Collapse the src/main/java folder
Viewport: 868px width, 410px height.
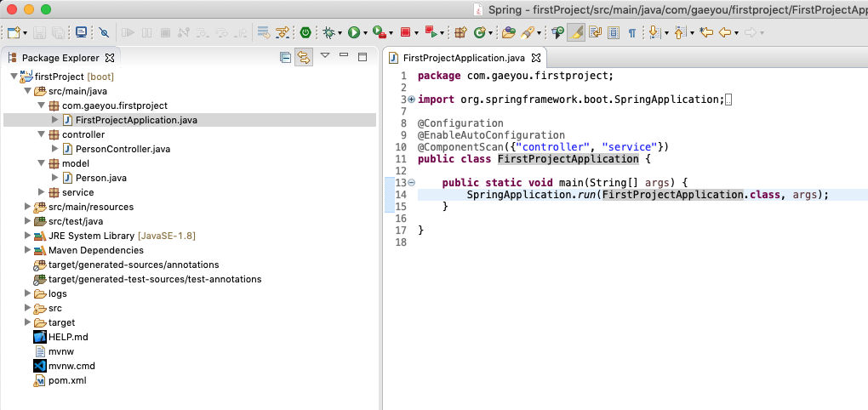point(28,91)
